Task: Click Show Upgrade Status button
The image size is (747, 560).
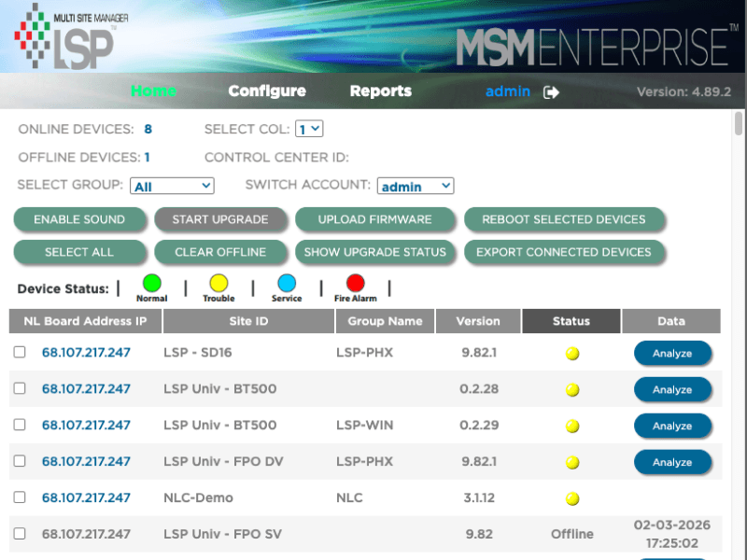Action: pyautogui.click(x=375, y=252)
